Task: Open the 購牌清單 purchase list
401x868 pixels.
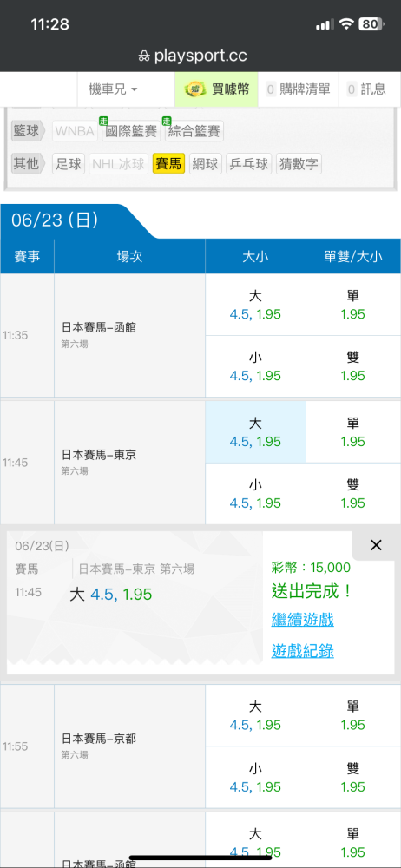Action: pyautogui.click(x=298, y=89)
